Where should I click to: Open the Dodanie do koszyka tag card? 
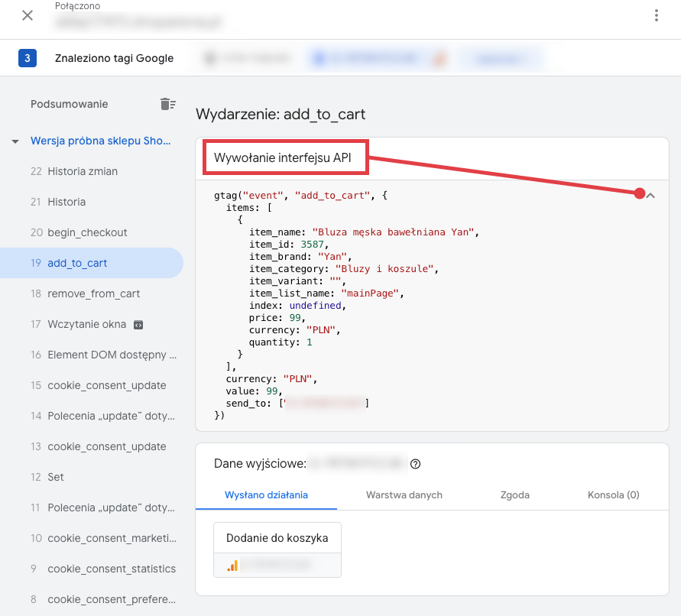pos(277,538)
